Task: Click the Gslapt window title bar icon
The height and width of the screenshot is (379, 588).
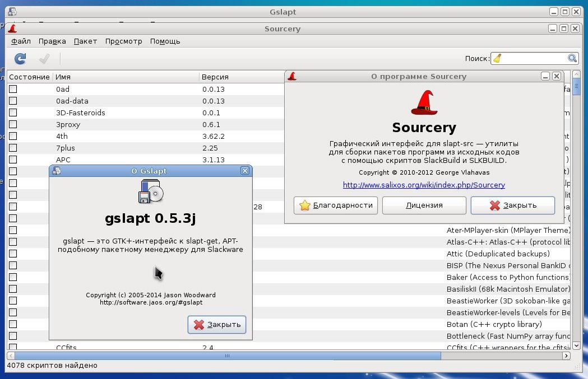Action: click(12, 12)
